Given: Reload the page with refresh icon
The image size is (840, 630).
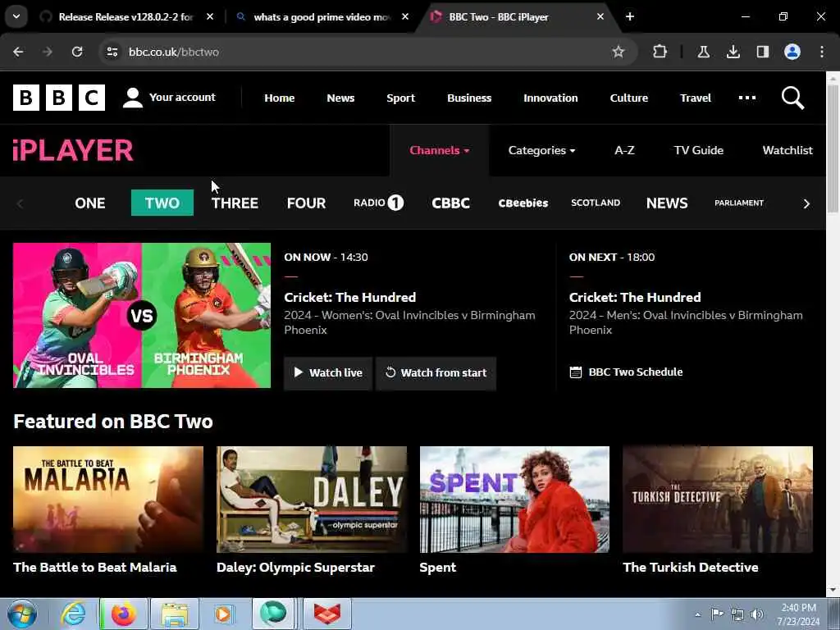Looking at the screenshot, I should pyautogui.click(x=77, y=52).
